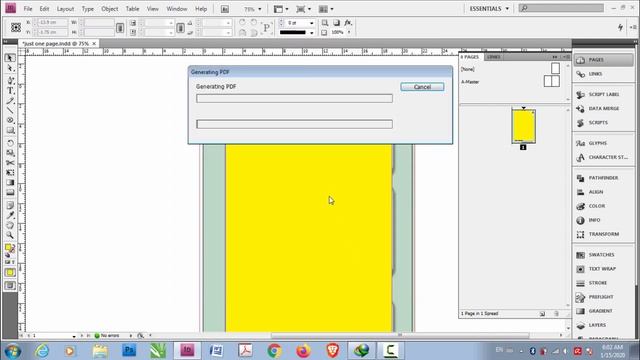Open the Gradient panel
The image size is (640, 360).
point(604,311)
